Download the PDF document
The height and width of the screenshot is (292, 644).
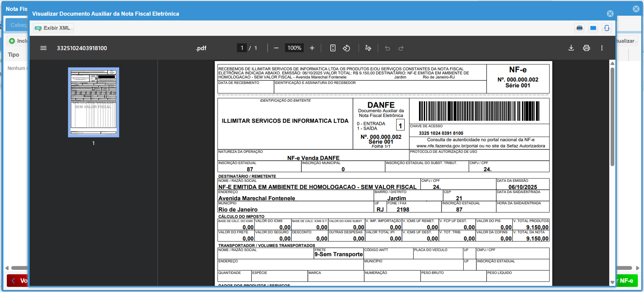coord(571,48)
